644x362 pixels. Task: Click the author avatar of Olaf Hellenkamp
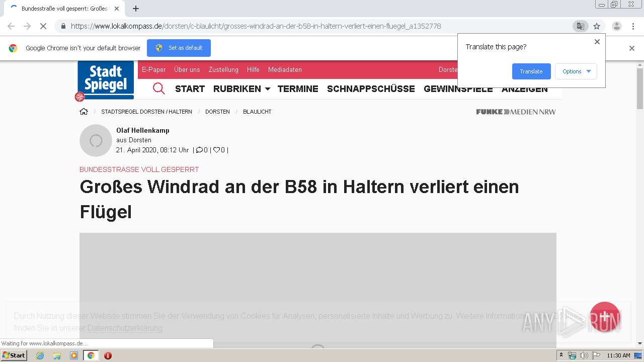coord(96,141)
